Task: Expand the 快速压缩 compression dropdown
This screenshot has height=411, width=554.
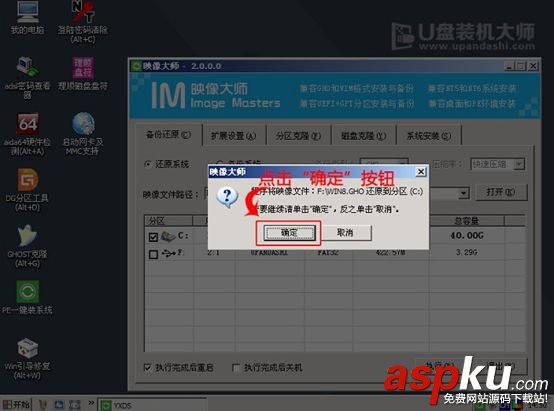Action: 519,164
